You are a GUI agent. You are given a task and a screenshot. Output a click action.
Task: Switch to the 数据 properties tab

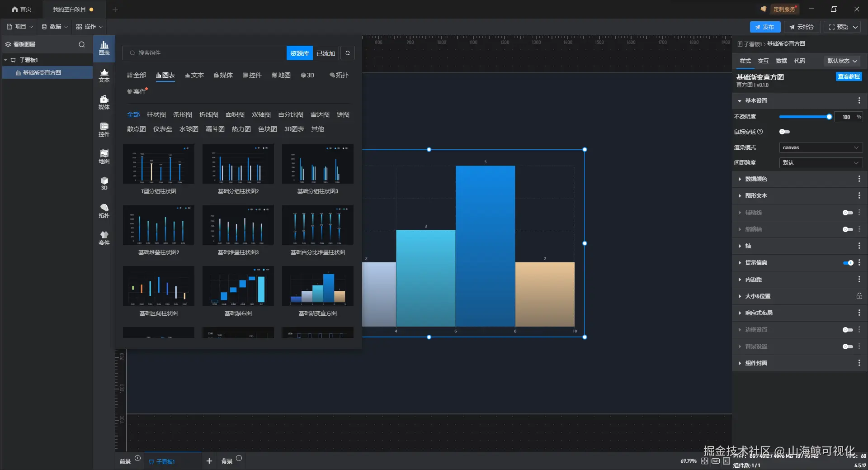pyautogui.click(x=781, y=61)
